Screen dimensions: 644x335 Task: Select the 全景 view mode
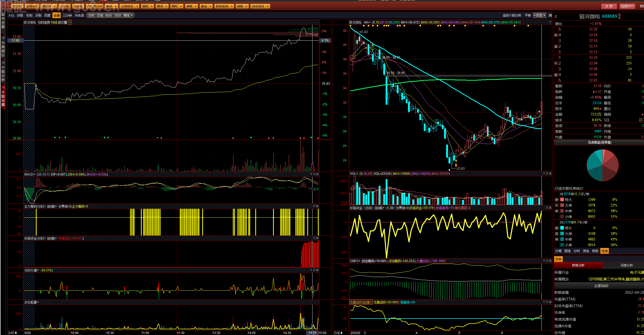(x=56, y=15)
